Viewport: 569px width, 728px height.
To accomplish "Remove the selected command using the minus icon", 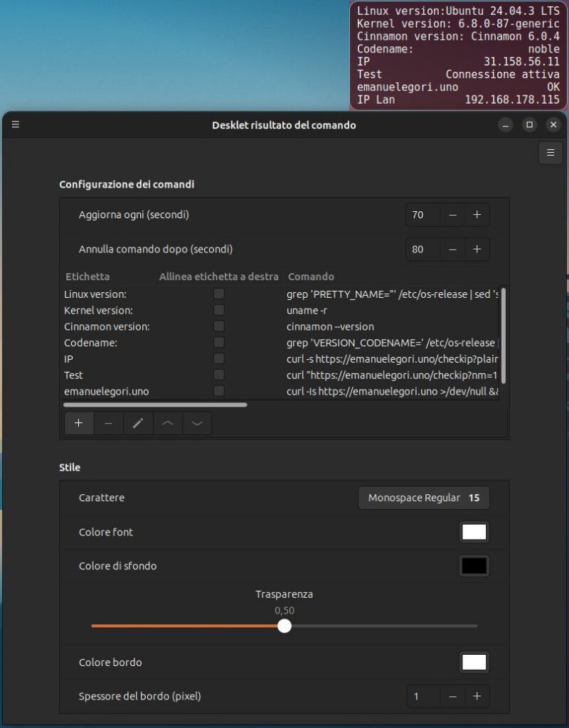I will pyautogui.click(x=108, y=423).
